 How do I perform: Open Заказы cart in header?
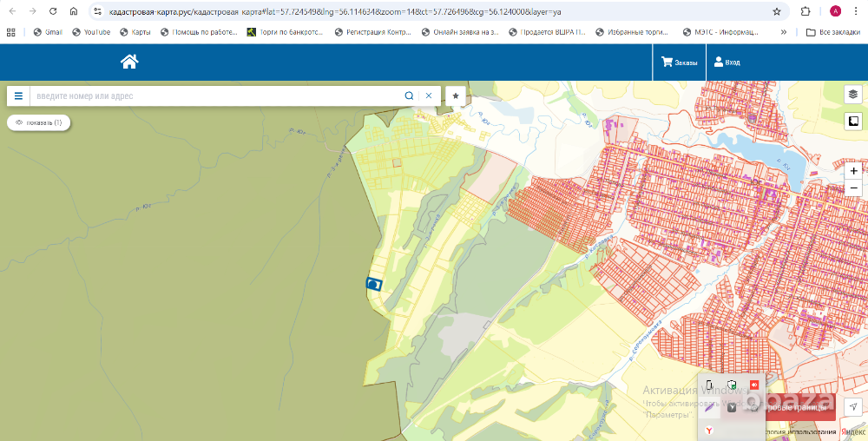[x=679, y=63]
